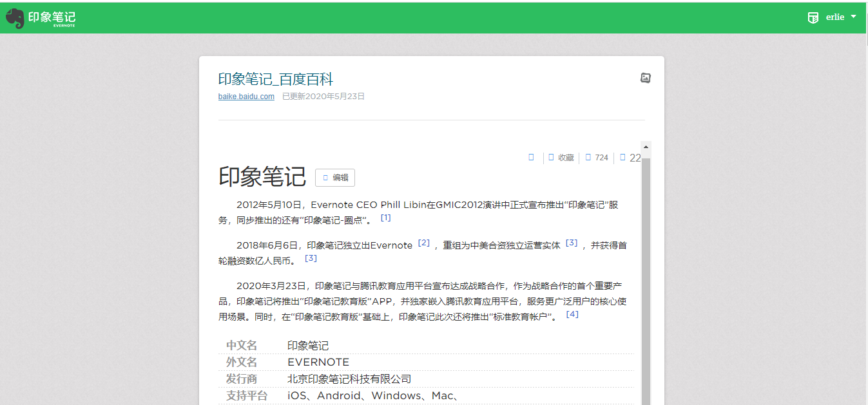Click the share icon showing 22
Viewport: 868px width, 405px height.
pos(622,157)
